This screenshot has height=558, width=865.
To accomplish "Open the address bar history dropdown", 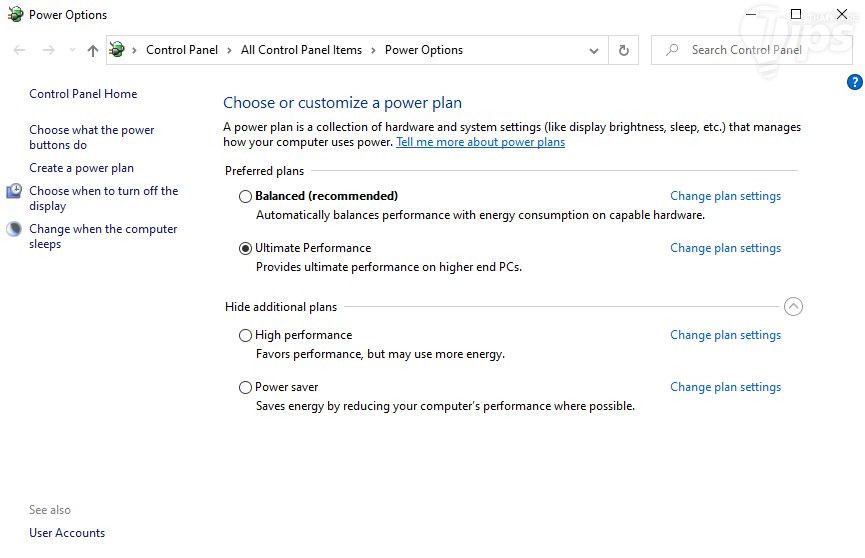I will 594,50.
